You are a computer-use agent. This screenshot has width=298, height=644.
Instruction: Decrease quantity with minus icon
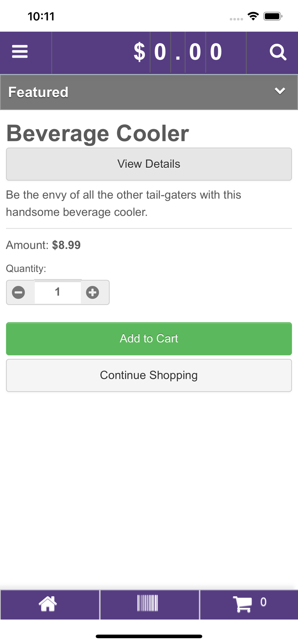[x=19, y=292]
